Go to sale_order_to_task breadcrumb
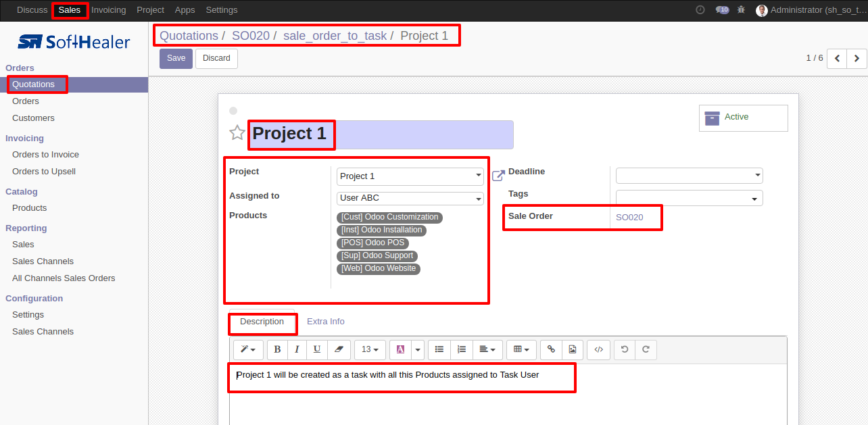The image size is (868, 425). point(335,36)
